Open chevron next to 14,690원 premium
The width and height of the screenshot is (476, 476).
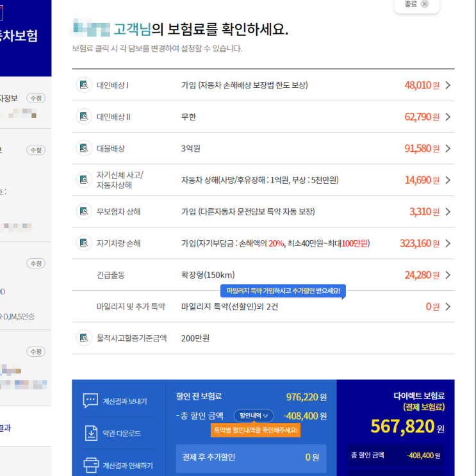coord(448,180)
